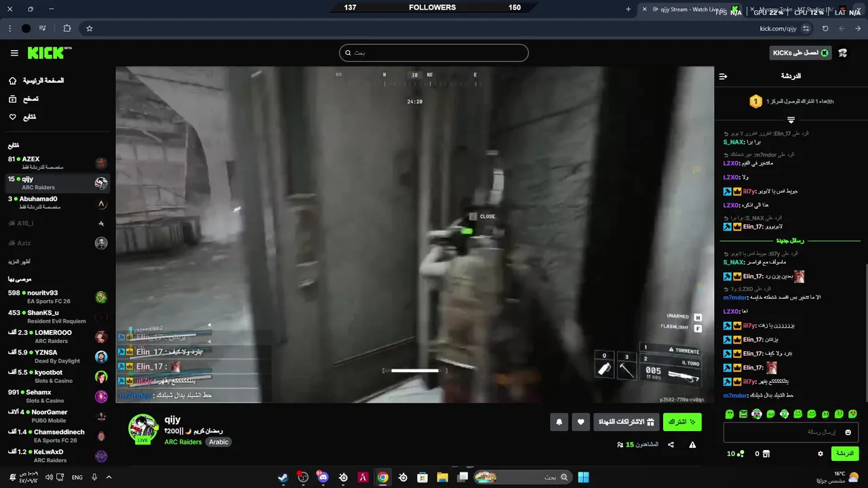Image resolution: width=868 pixels, height=488 pixels.
Task: Click the qijy streamer avatar with LIVE badge
Action: click(x=143, y=429)
